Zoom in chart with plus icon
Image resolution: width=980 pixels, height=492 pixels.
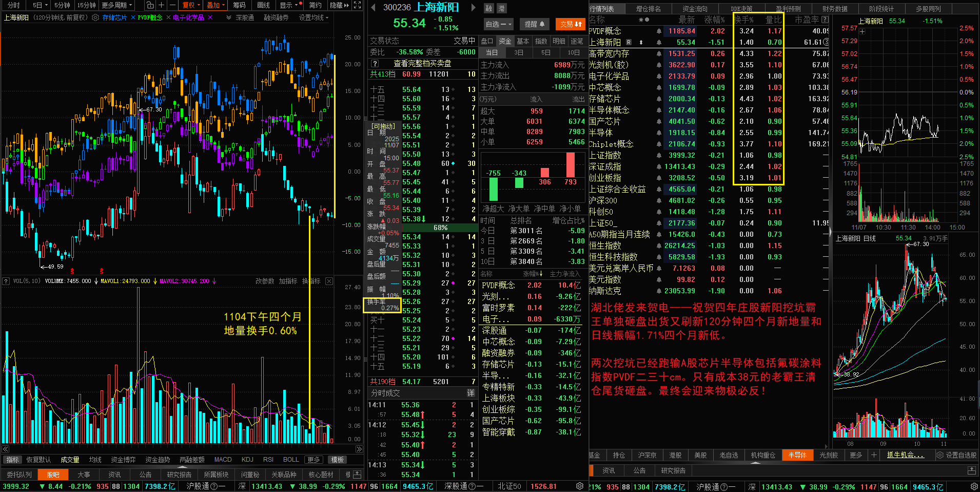[161, 5]
